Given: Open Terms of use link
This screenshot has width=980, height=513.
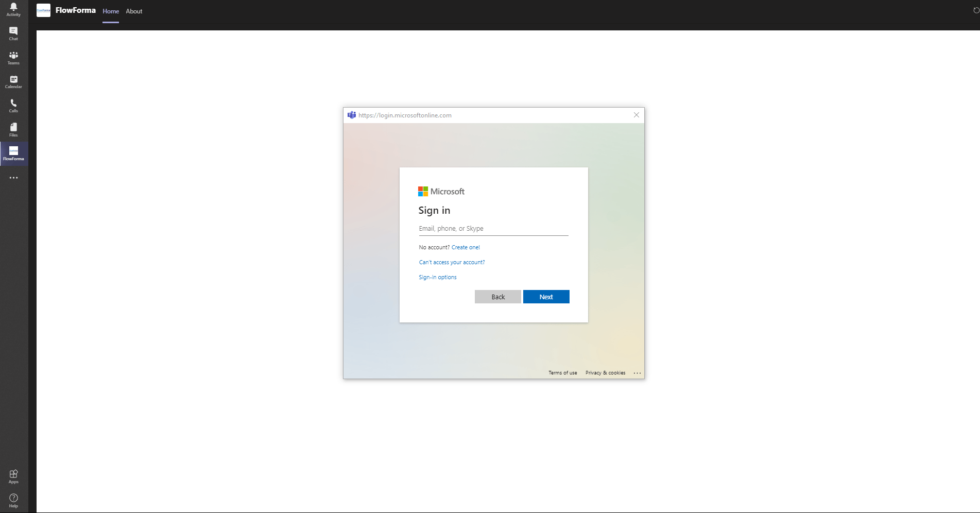Looking at the screenshot, I should coord(562,373).
